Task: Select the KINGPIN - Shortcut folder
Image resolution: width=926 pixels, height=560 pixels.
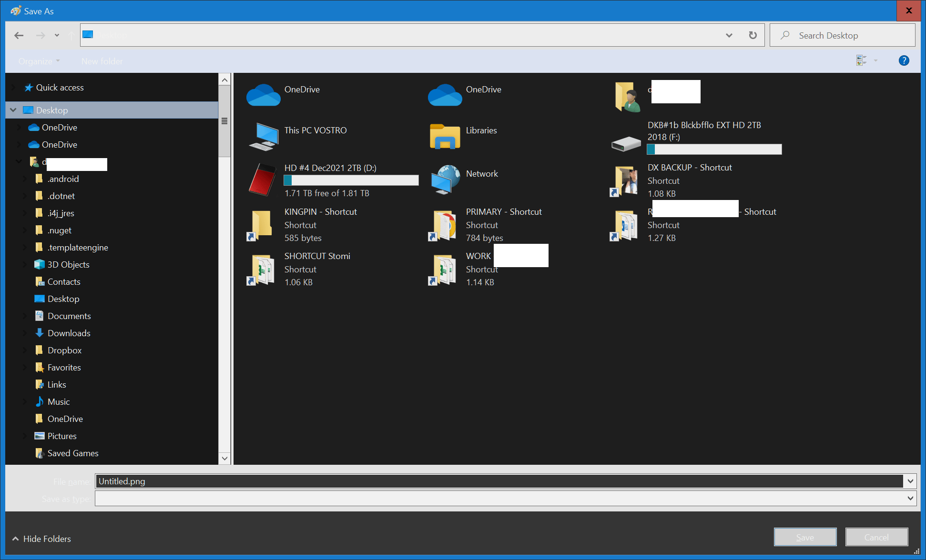Action: pos(260,225)
